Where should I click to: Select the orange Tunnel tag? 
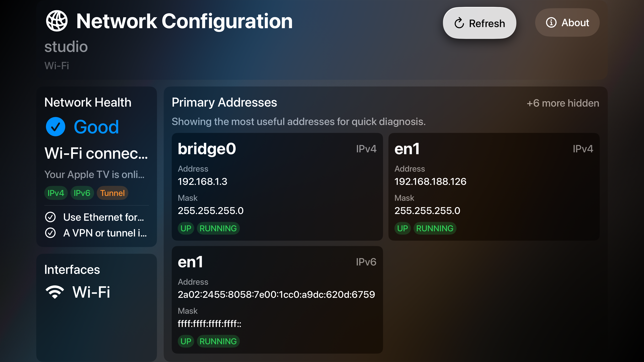click(112, 193)
